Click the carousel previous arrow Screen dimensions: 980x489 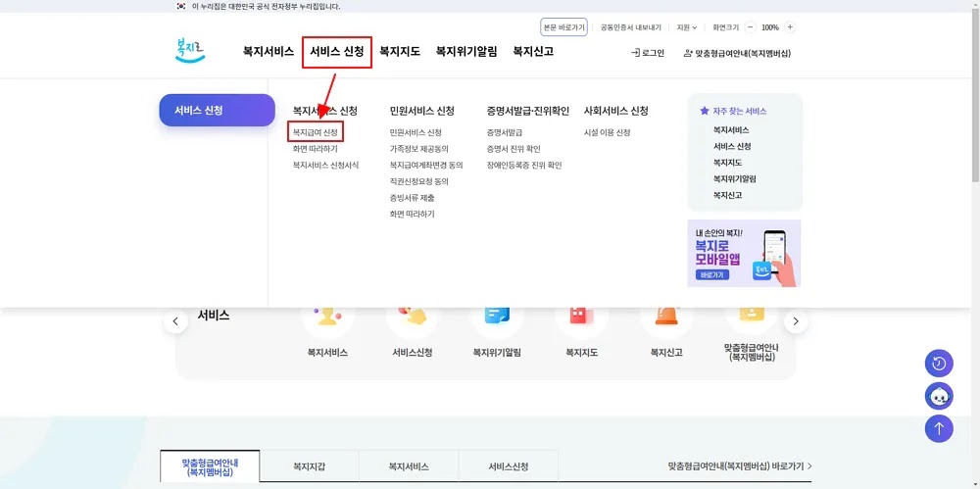(175, 321)
